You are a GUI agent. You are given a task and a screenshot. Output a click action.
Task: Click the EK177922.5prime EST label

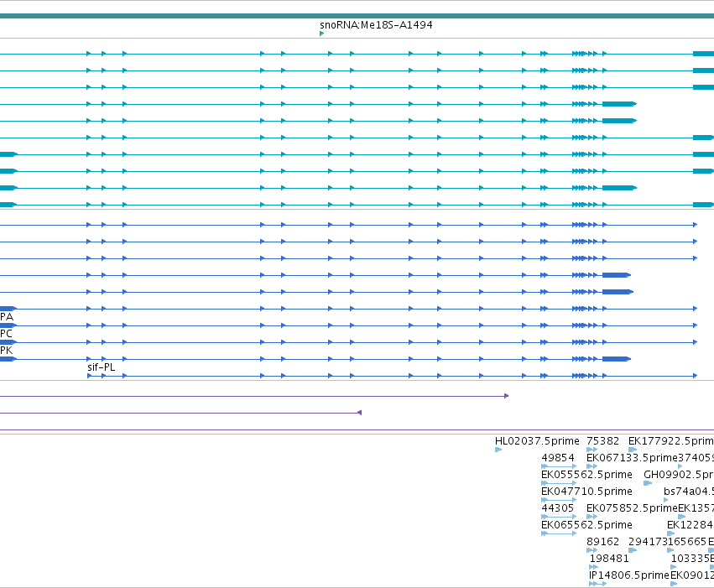(671, 441)
